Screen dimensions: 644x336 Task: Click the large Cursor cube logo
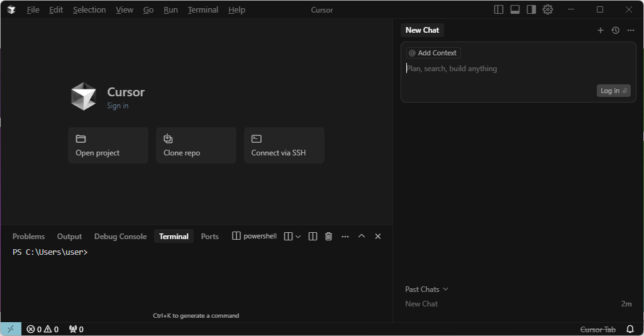pyautogui.click(x=84, y=96)
